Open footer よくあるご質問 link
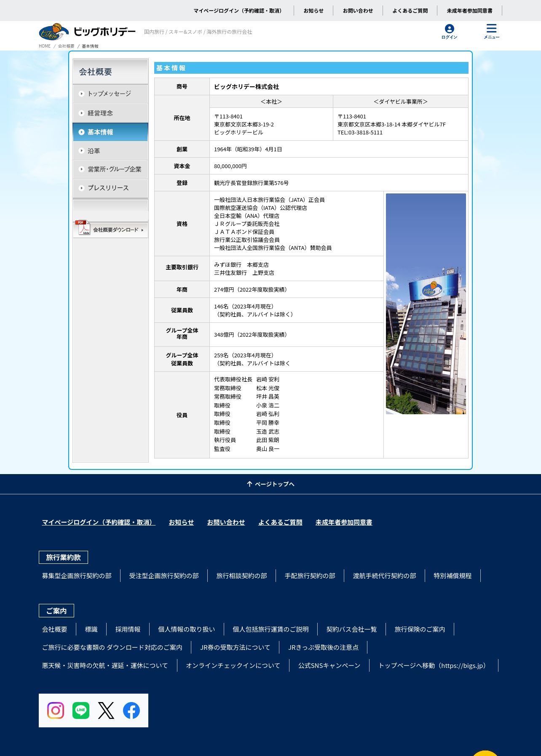 click(x=280, y=522)
